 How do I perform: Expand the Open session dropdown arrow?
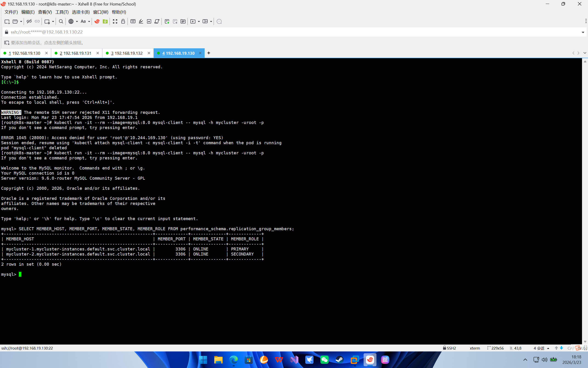pyautogui.click(x=21, y=21)
